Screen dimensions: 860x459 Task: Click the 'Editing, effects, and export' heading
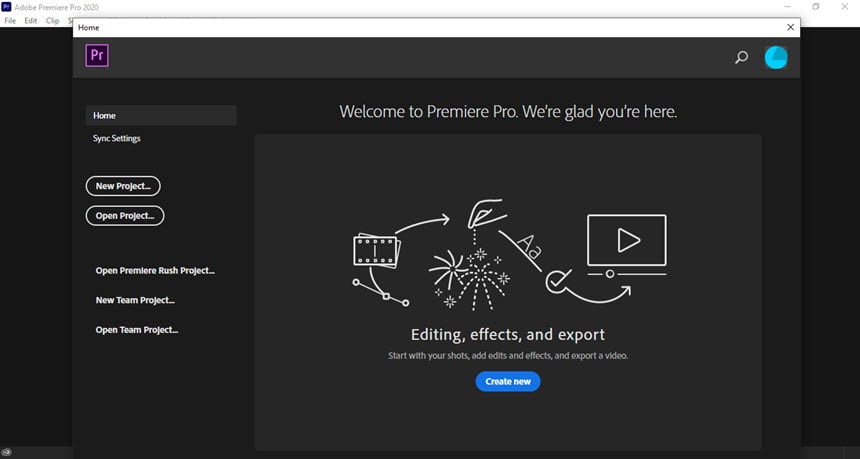508,335
